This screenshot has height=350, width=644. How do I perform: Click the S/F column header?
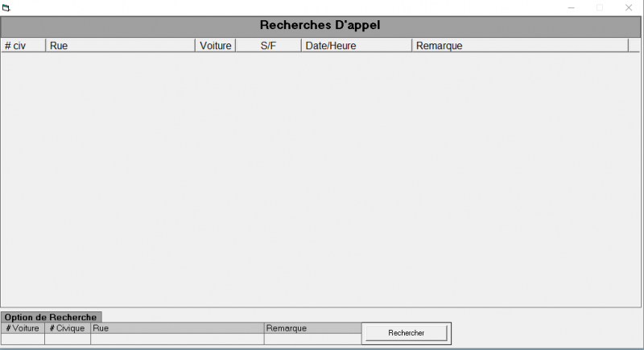tap(269, 46)
